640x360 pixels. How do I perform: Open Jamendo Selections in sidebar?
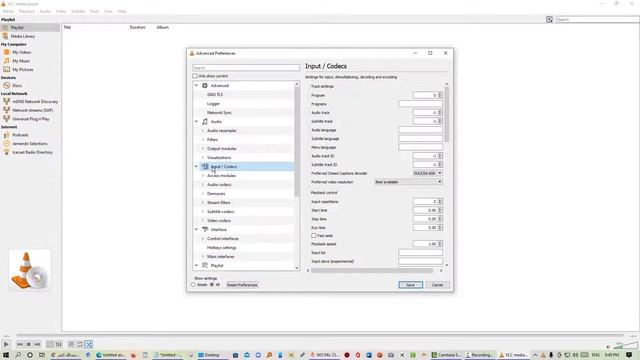click(x=30, y=144)
